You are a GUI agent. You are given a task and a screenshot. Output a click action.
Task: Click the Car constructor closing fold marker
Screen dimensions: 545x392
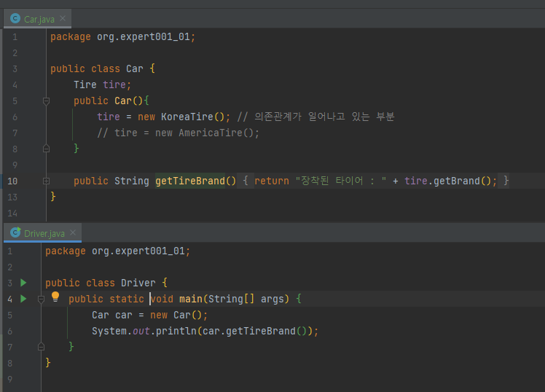tap(46, 149)
